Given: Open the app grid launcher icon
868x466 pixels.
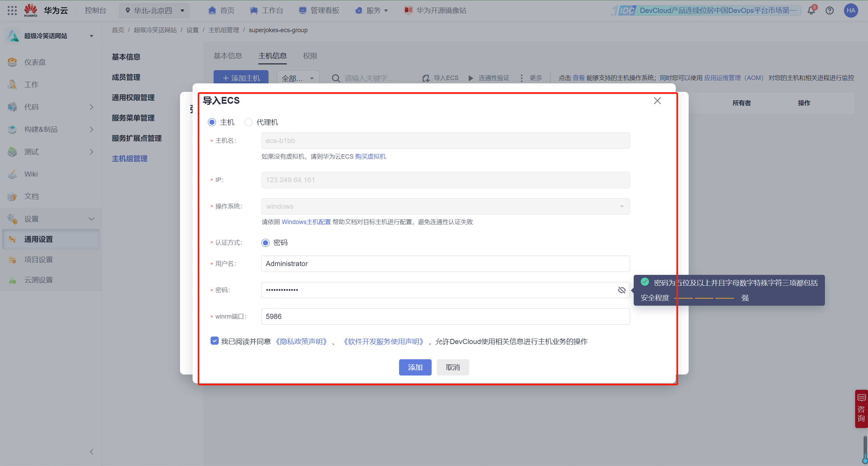Looking at the screenshot, I should point(12,11).
